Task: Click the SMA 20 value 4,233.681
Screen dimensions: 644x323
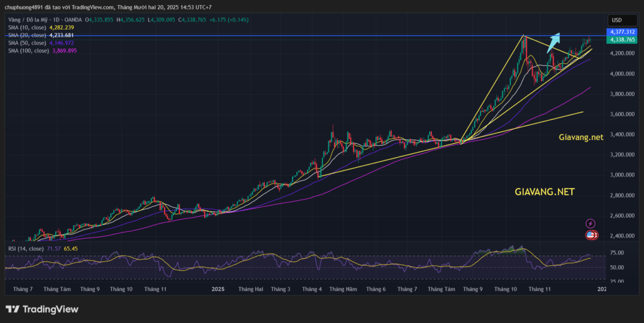Action: [x=62, y=36]
